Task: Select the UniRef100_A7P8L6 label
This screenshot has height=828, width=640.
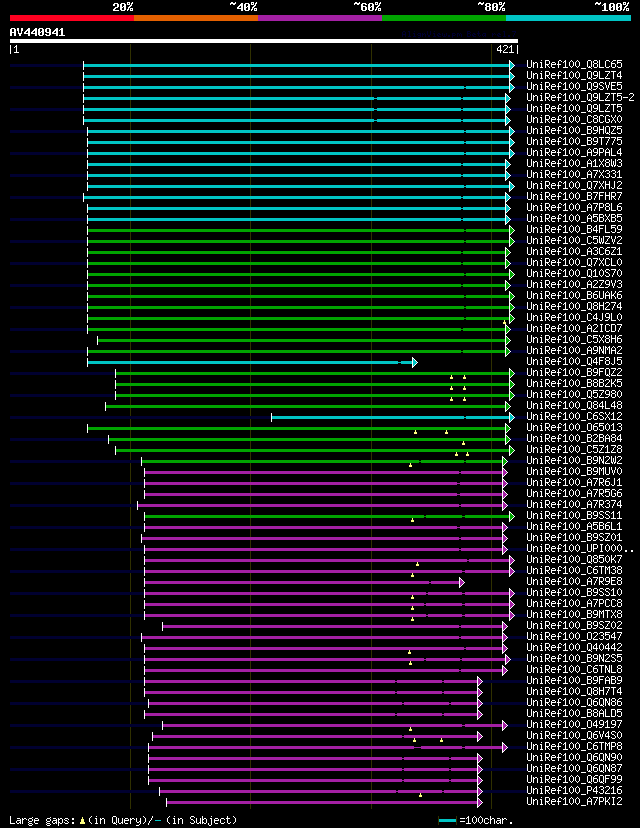Action: pos(575,208)
